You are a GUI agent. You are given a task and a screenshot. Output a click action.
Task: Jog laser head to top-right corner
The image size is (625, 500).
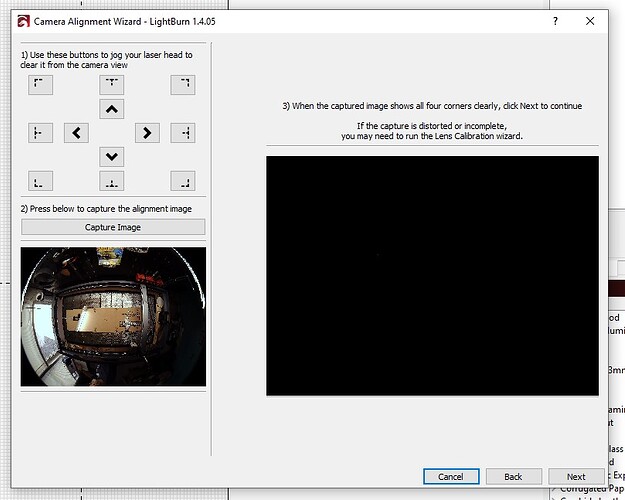pyautogui.click(x=183, y=85)
